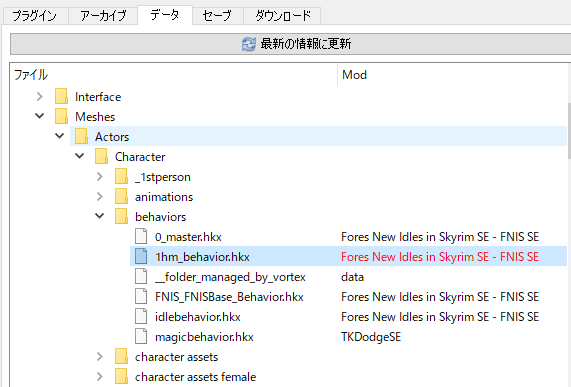Click the 最新の情報に更新 refresh button
This screenshot has width=571, height=387.
(290, 44)
